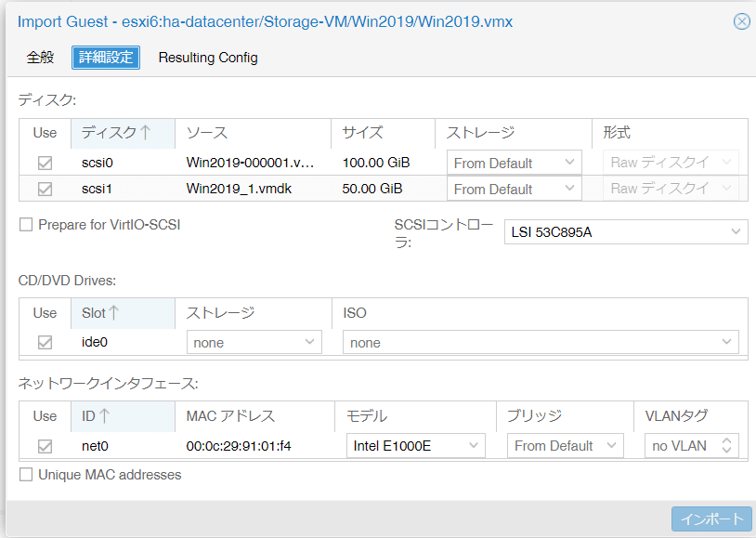Click the サイズ column header

click(383, 133)
